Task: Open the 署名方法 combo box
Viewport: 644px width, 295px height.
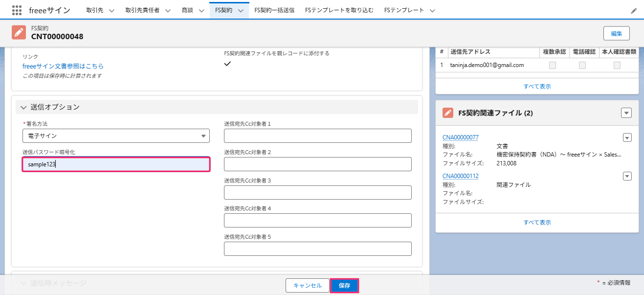Action: click(116, 136)
